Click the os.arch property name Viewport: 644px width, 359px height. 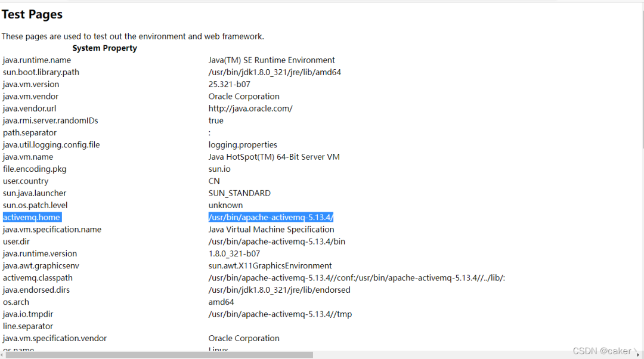(16, 302)
